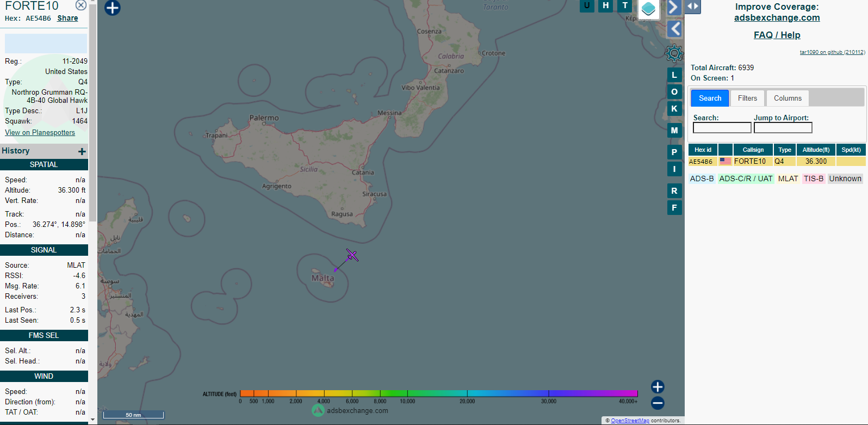Click the ADS-C/R / UAT legend label
Viewport: 868px width, 425px height.
(x=746, y=178)
